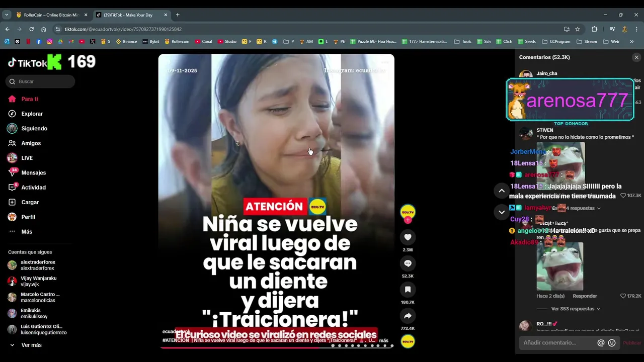Bookmark this page with the star

578,29
